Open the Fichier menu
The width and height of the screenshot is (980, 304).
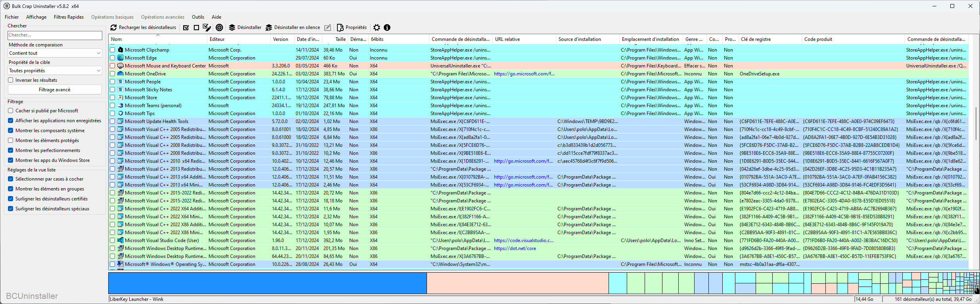point(12,17)
